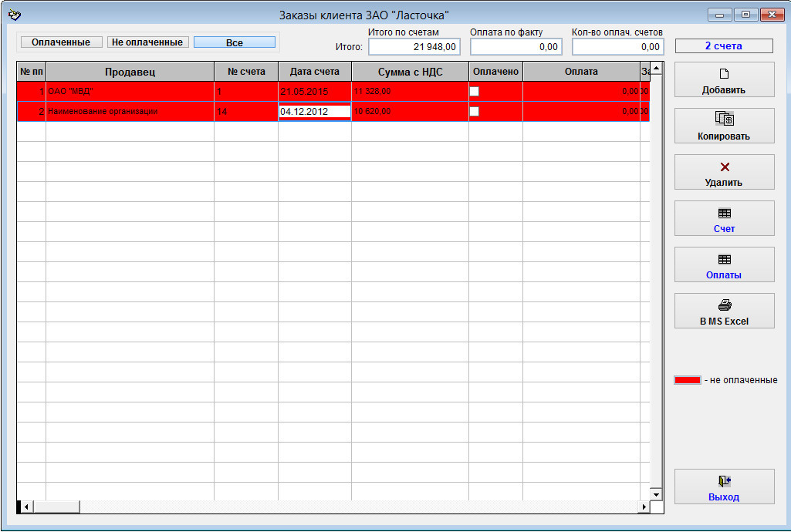Click invoice number cell in ОАО "МВД" row
This screenshot has height=532, width=791.
(246, 91)
